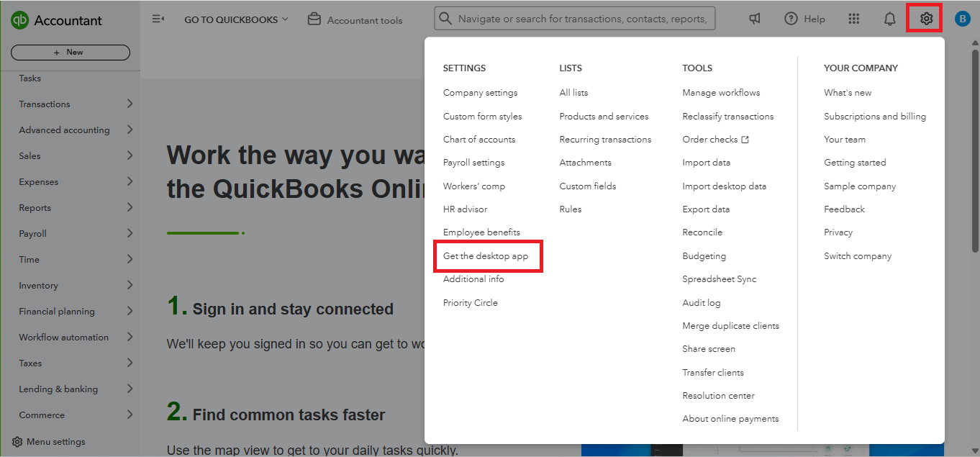The width and height of the screenshot is (980, 457).
Task: Expand the Workflow automation chevron
Action: [130, 337]
